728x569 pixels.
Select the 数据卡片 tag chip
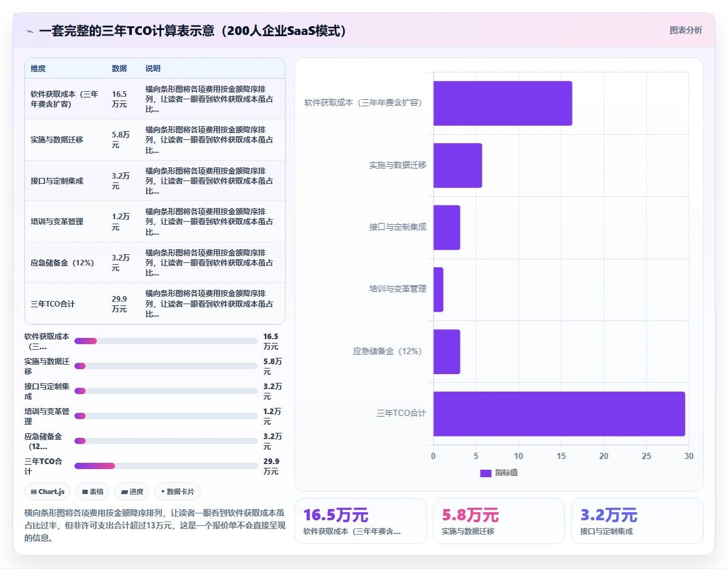pyautogui.click(x=177, y=492)
